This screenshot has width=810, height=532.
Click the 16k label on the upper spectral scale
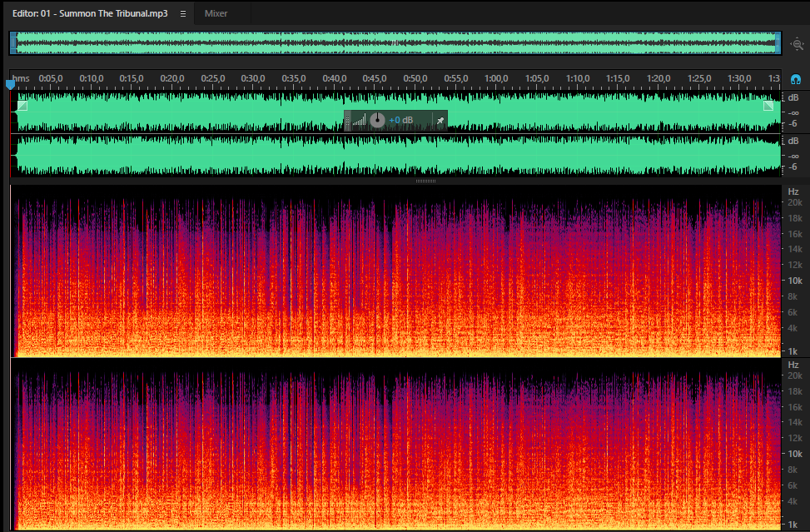click(794, 234)
